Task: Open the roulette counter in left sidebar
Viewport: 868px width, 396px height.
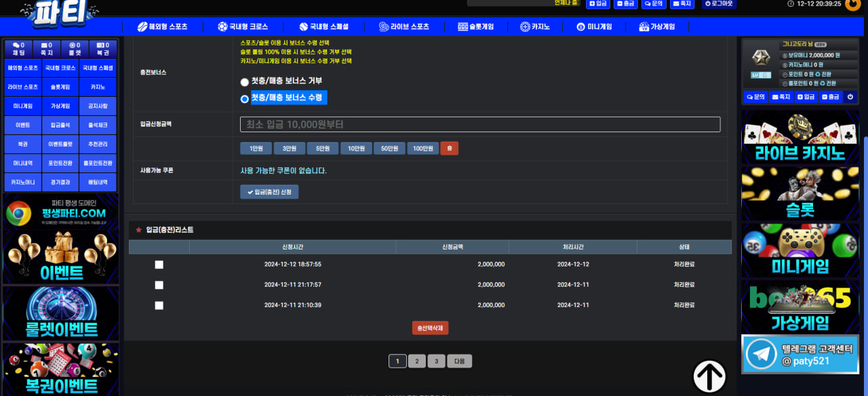Action: tap(75, 49)
